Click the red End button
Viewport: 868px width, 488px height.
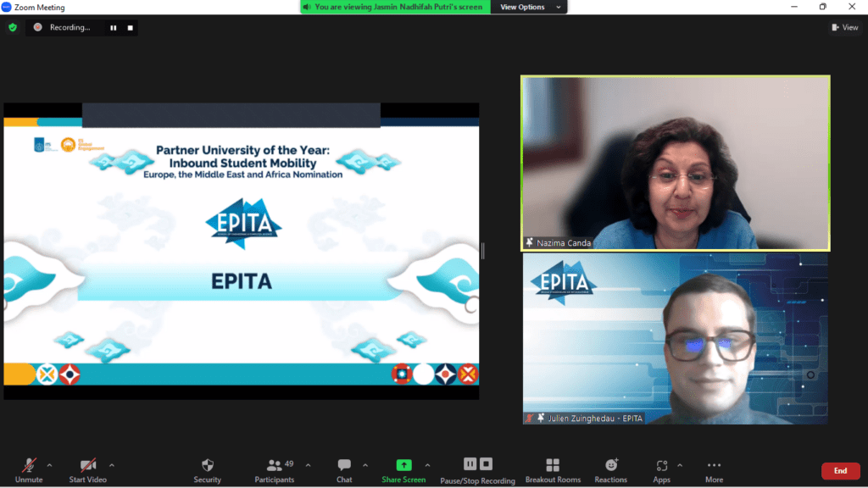point(839,471)
